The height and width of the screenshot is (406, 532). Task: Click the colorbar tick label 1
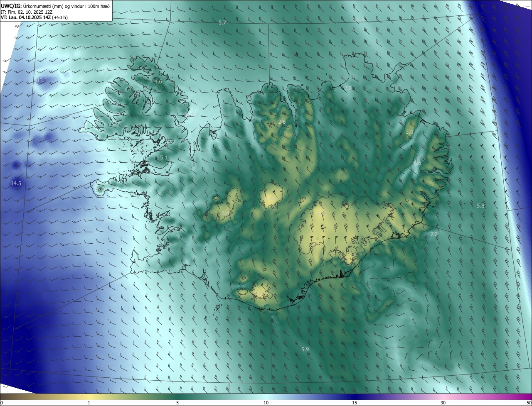point(89,403)
